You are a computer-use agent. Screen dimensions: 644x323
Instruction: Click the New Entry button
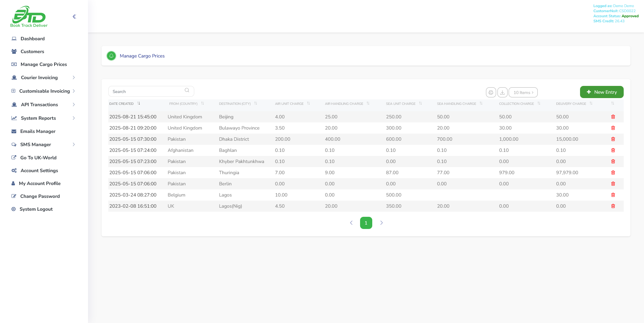pos(602,92)
